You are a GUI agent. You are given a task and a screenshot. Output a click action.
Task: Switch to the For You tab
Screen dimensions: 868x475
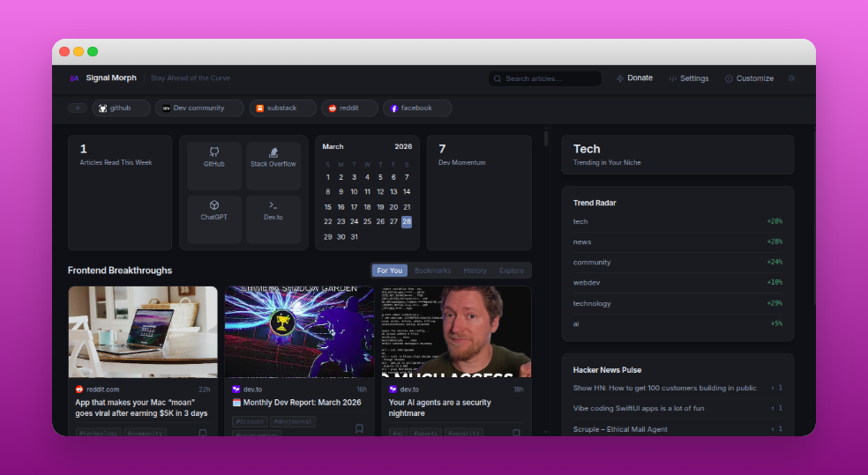click(390, 271)
